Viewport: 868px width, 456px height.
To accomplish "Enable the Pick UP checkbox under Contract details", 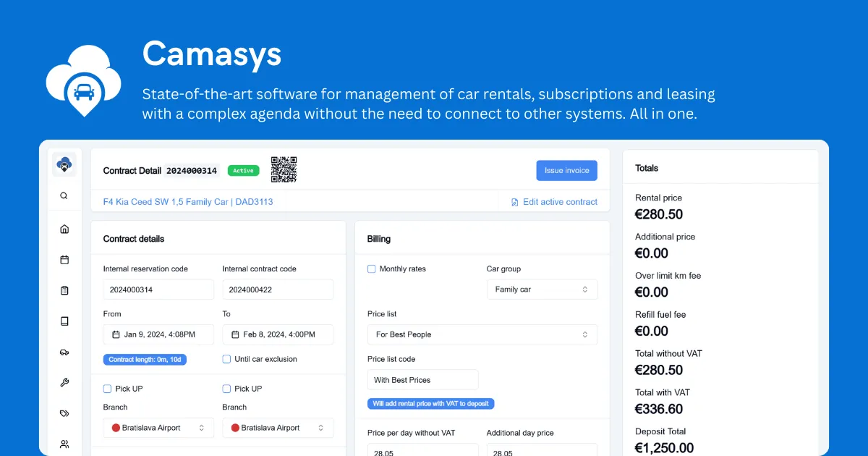I will coord(109,389).
